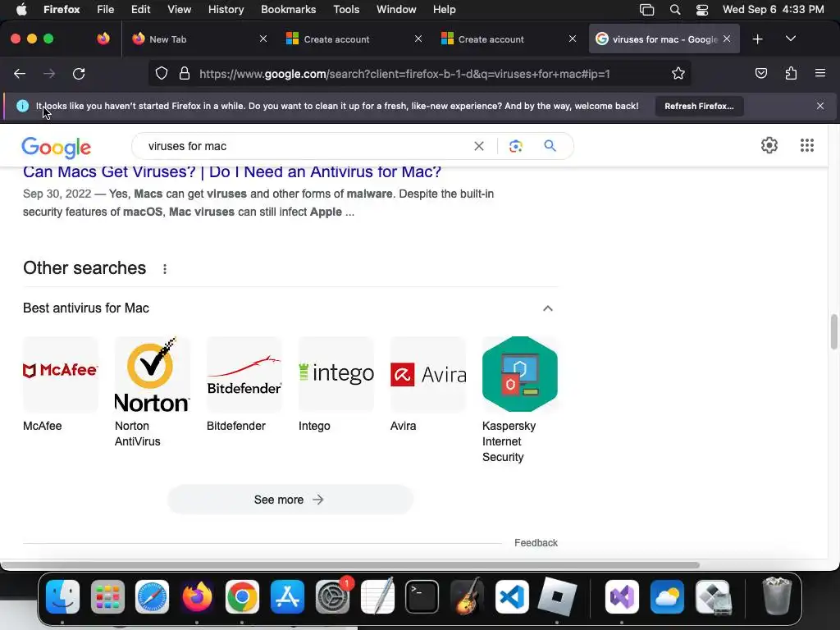Open Firefox View pinned icon
This screenshot has height=630, width=840.
click(103, 39)
